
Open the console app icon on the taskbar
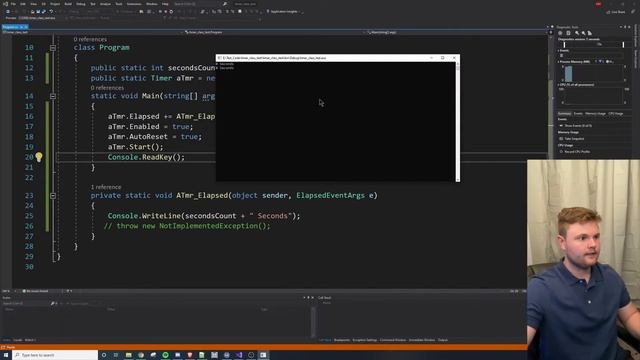[x=263, y=355]
